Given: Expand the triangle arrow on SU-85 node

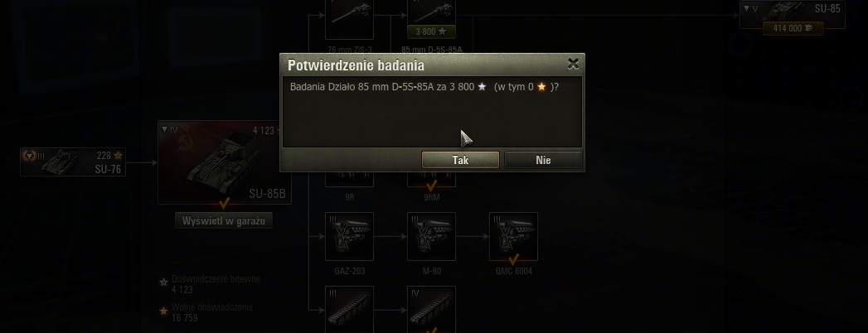Looking at the screenshot, I should [746, 8].
